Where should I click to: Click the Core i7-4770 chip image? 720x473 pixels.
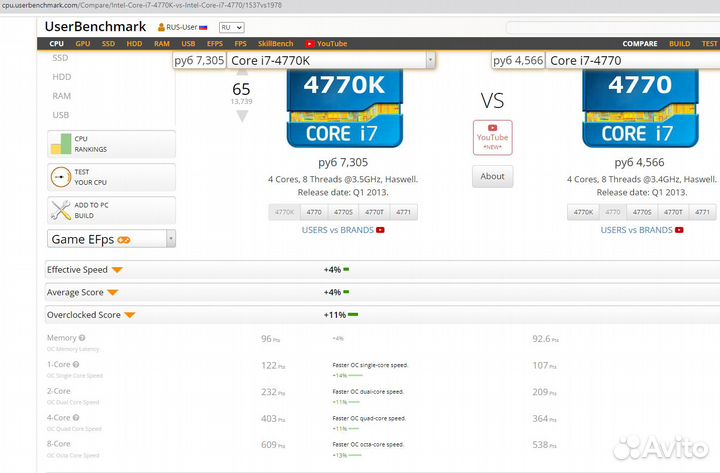tap(640, 108)
